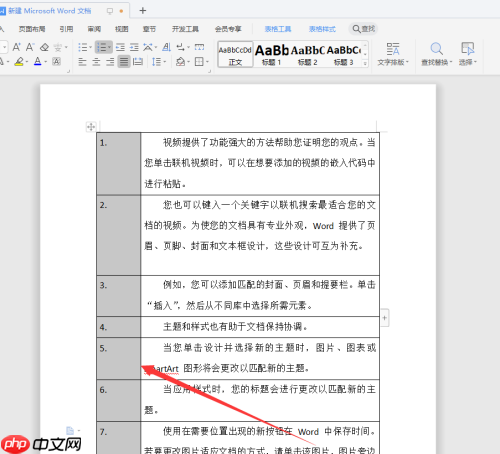
Task: Select the 新建 Microsoft Word 文档 tab
Action: pyautogui.click(x=49, y=11)
